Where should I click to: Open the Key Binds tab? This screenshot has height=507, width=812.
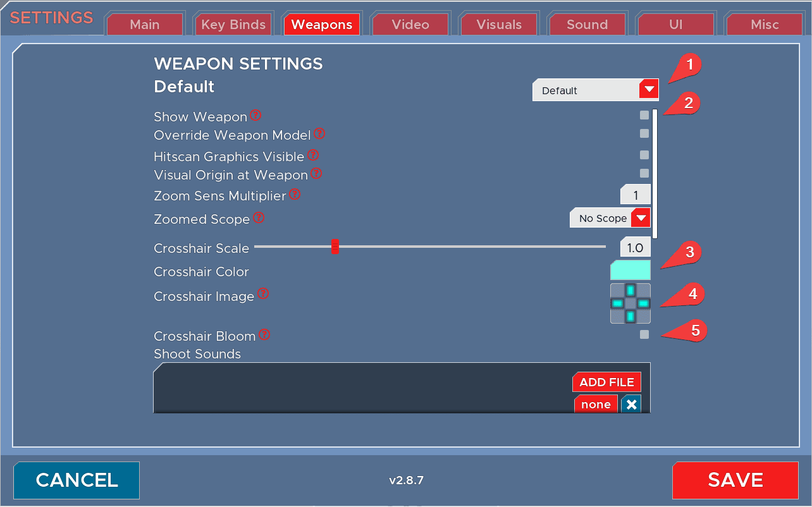point(233,25)
